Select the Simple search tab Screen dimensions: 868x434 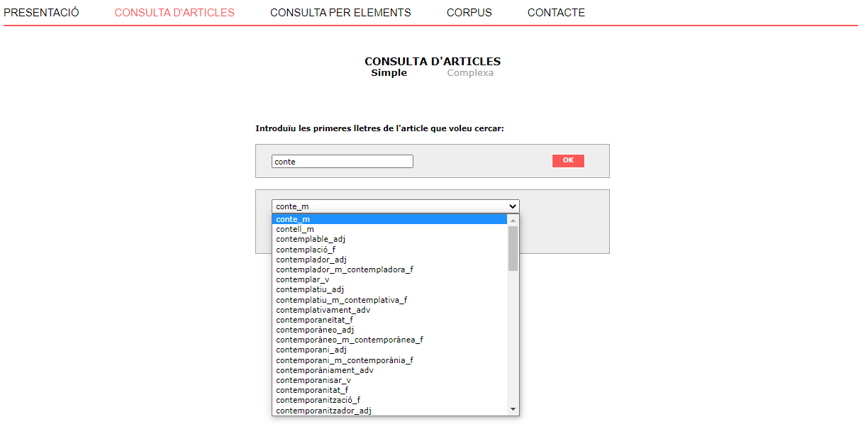(x=389, y=73)
